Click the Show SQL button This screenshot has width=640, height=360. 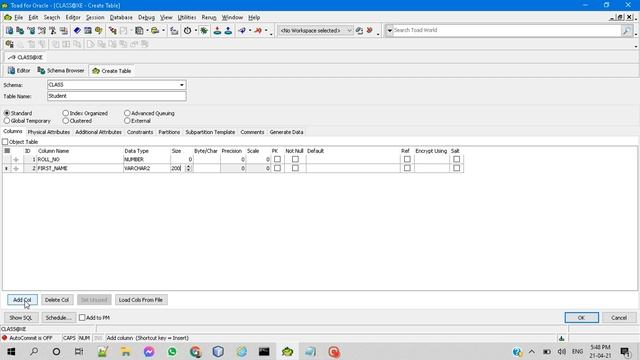[21, 318]
